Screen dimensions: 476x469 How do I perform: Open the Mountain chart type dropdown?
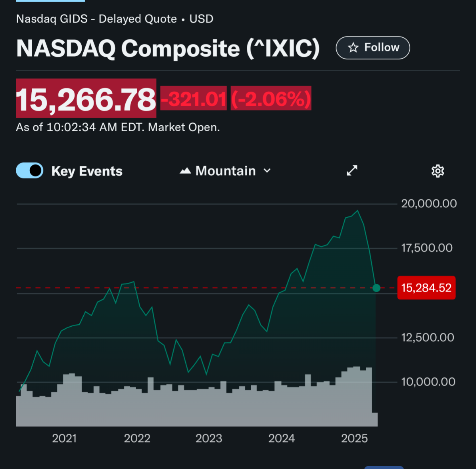pos(225,171)
